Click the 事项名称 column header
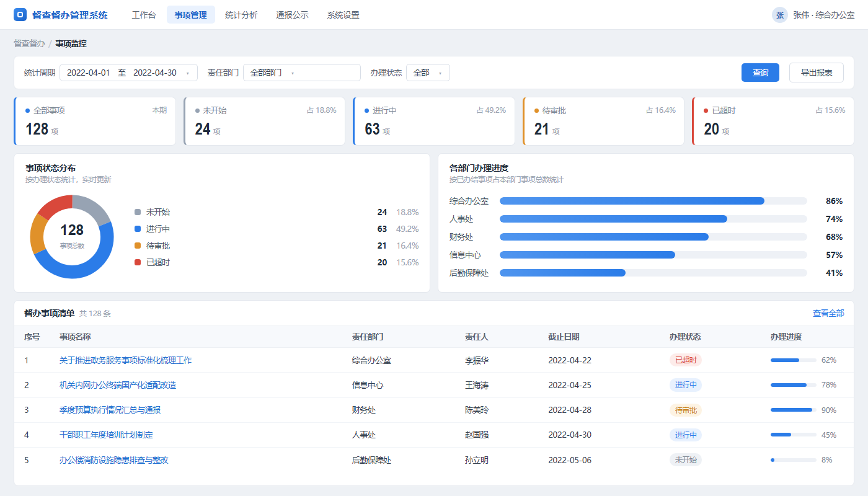868x496 pixels. (x=75, y=337)
